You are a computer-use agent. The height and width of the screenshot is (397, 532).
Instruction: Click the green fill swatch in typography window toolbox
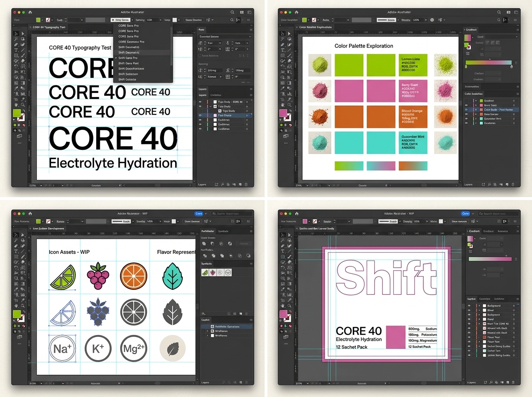17,113
